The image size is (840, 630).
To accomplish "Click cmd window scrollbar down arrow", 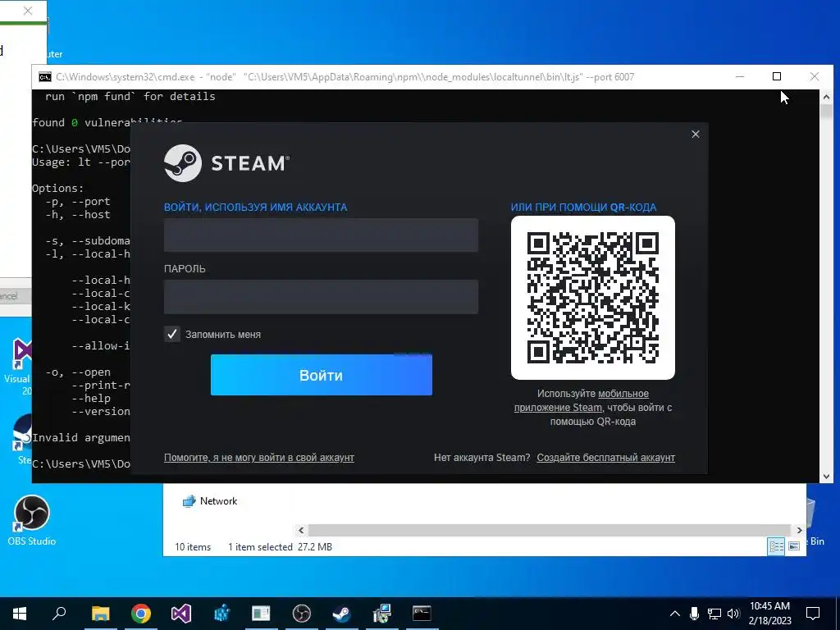I will coord(826,477).
